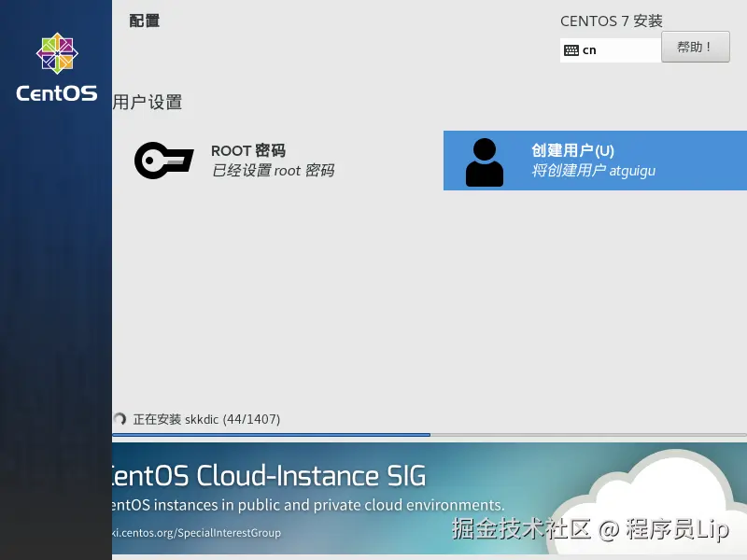Click the 正在安装 skkdic (44/1407) status text

coord(206,419)
